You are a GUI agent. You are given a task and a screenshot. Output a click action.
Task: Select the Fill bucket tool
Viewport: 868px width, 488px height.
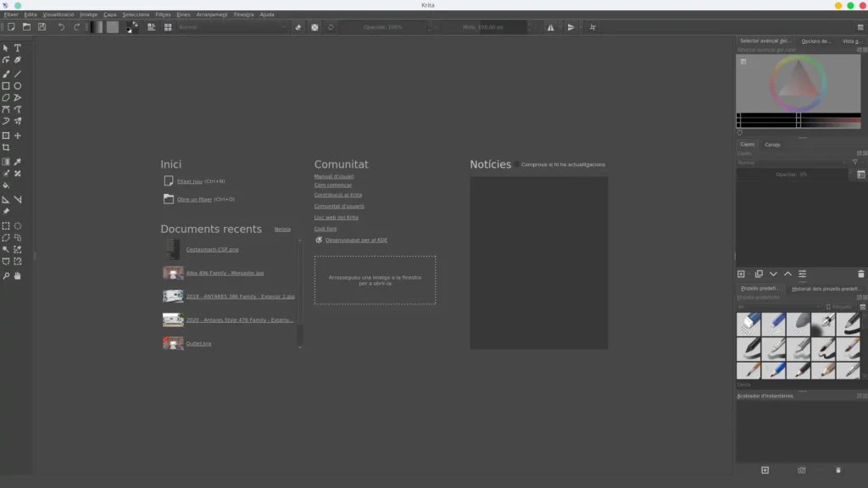click(6, 186)
